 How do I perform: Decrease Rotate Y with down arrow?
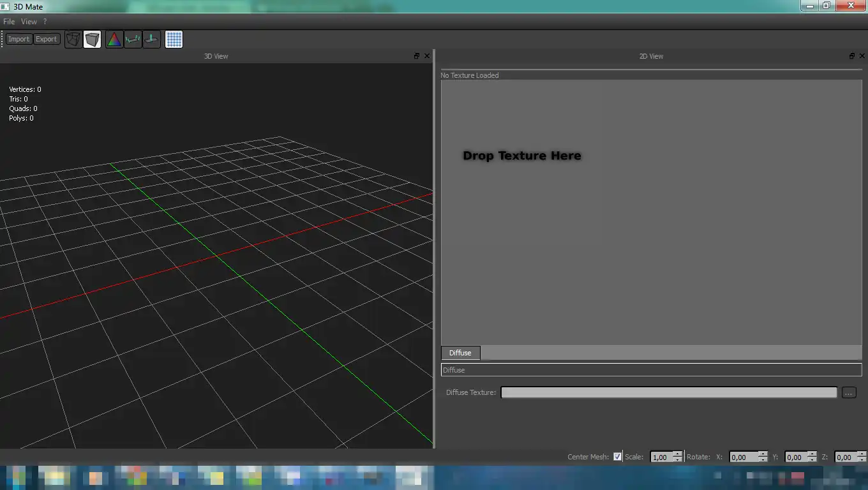pos(812,459)
